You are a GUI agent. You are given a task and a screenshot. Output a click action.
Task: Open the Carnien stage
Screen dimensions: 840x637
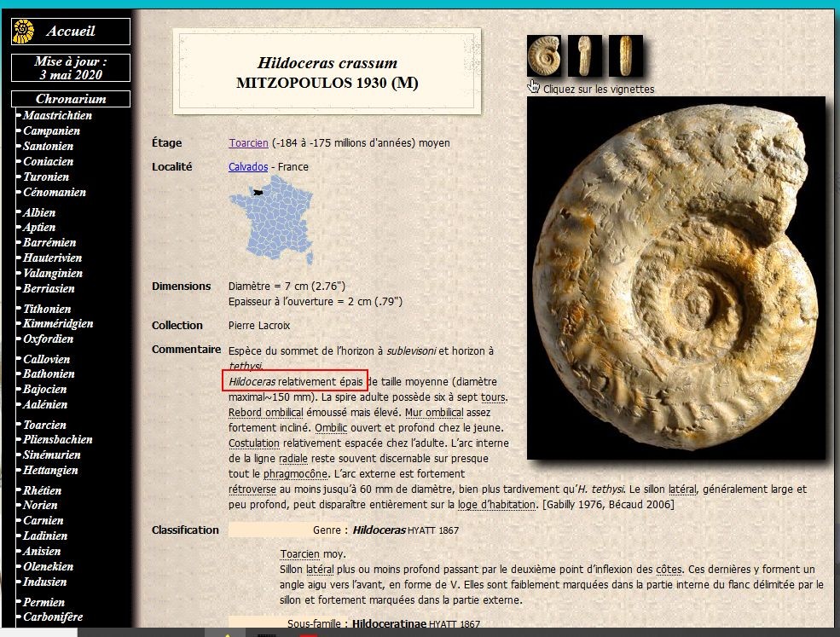pos(43,520)
